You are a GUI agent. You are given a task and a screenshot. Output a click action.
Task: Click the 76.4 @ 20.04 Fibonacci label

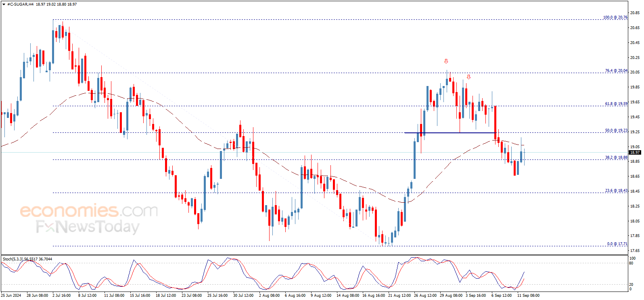(x=616, y=71)
